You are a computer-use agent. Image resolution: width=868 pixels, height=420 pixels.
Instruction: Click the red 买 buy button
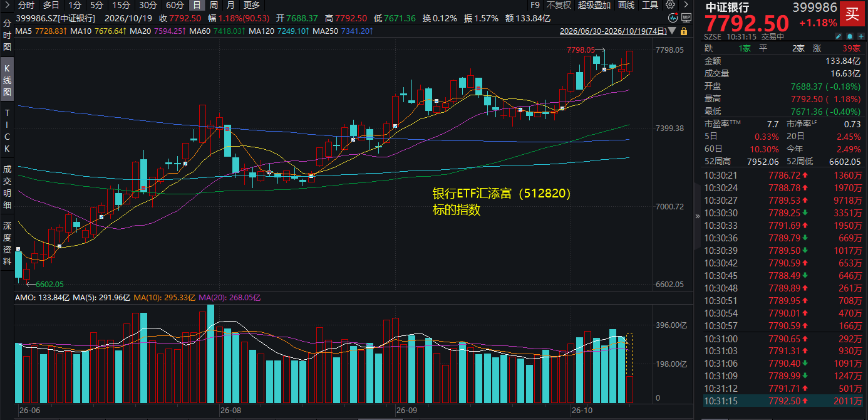tap(852, 13)
